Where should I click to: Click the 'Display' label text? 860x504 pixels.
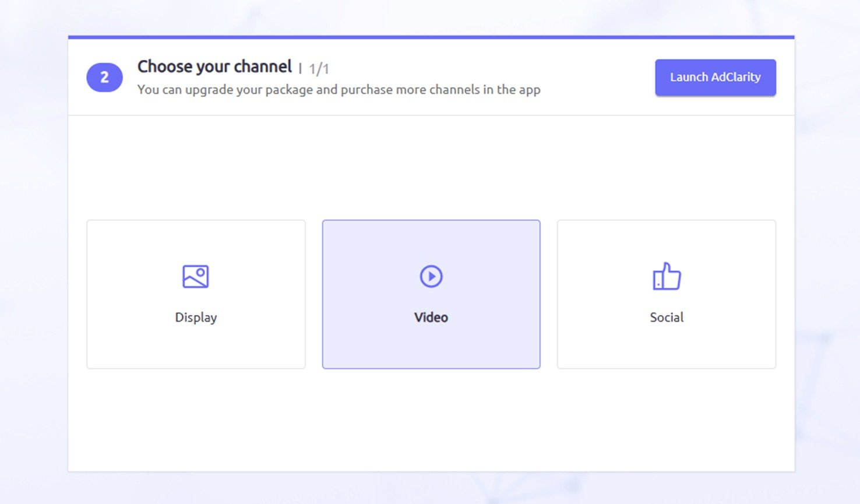click(x=196, y=317)
